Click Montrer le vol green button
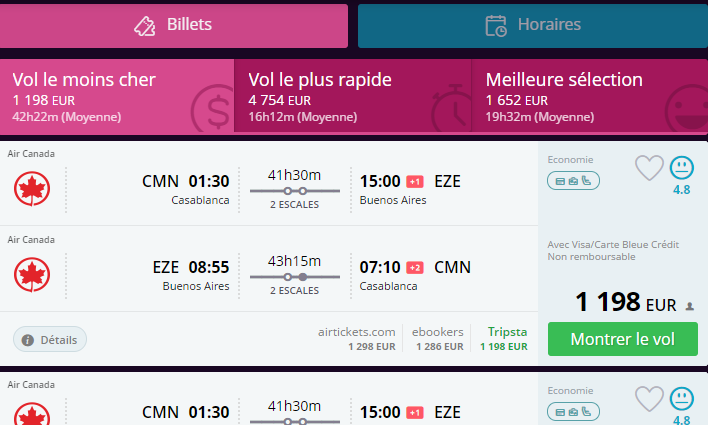This screenshot has width=708, height=425. tap(623, 339)
